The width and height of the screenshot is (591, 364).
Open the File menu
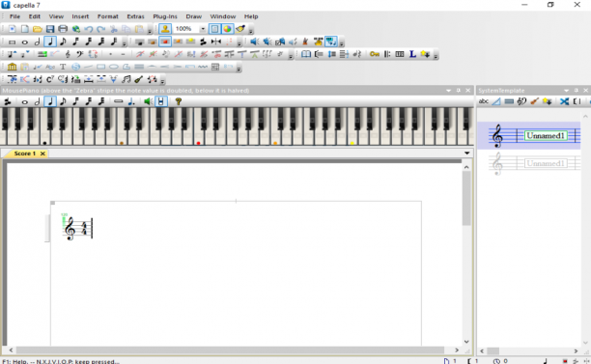point(14,16)
